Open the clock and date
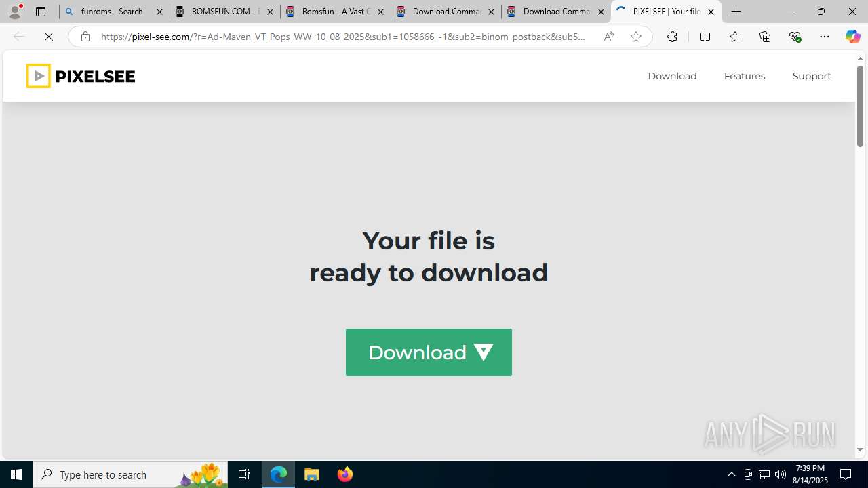This screenshot has width=868, height=488. click(x=810, y=474)
